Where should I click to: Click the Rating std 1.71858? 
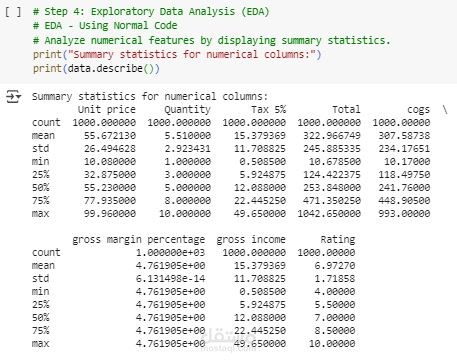[x=335, y=279]
